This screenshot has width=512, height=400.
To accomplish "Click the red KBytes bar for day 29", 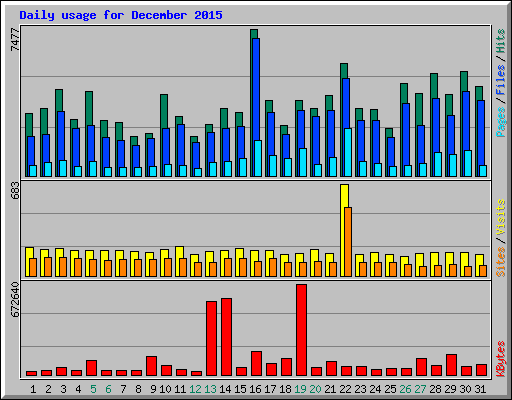I will 451,365.
